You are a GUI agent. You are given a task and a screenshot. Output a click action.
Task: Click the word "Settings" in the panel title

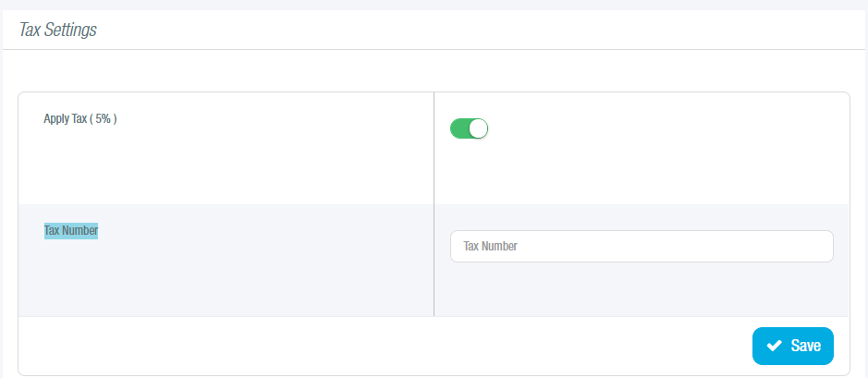click(72, 30)
